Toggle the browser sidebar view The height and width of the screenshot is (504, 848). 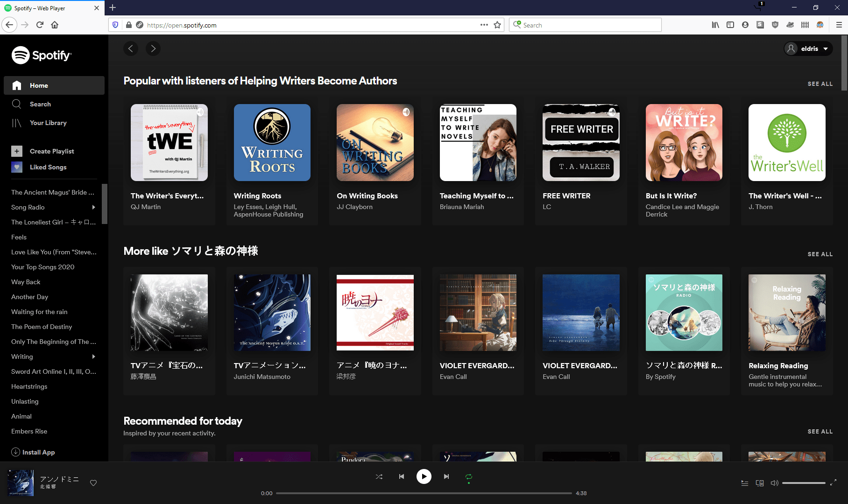point(730,25)
